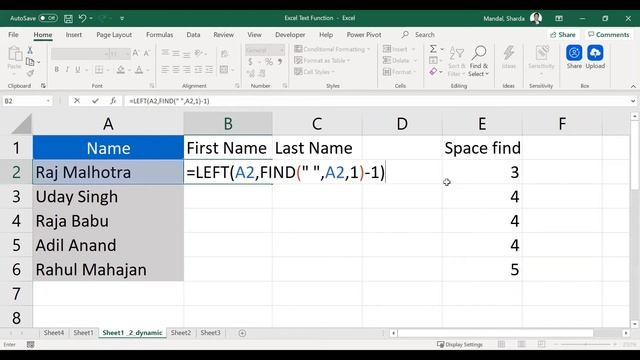Toggle Underline formatting
Screen dimensions: 640x360
78,70
